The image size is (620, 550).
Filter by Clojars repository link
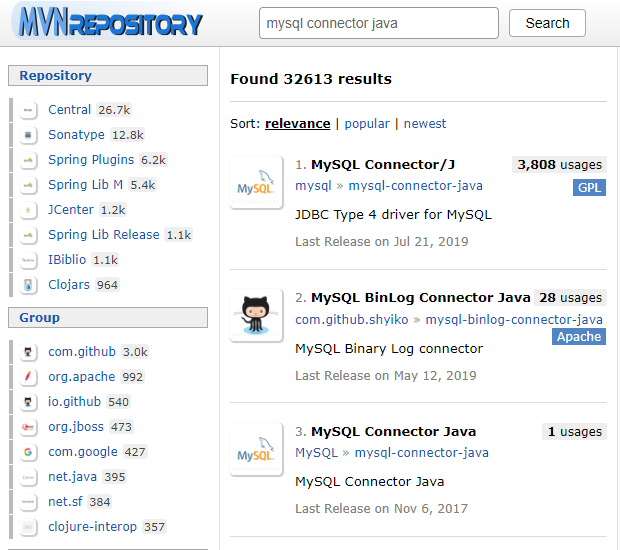69,284
